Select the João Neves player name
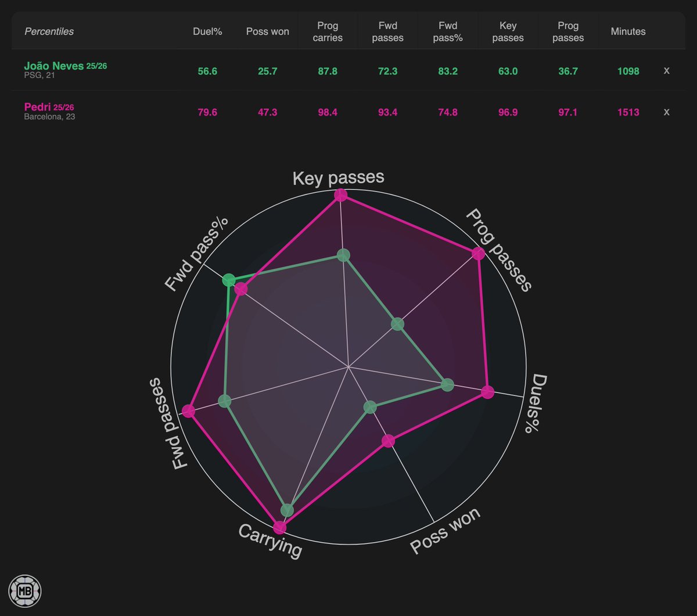This screenshot has height=616, width=697. tap(55, 66)
